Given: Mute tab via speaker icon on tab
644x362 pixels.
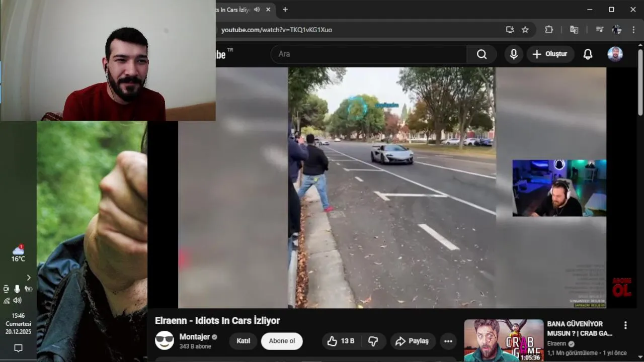Looking at the screenshot, I should pos(257,10).
